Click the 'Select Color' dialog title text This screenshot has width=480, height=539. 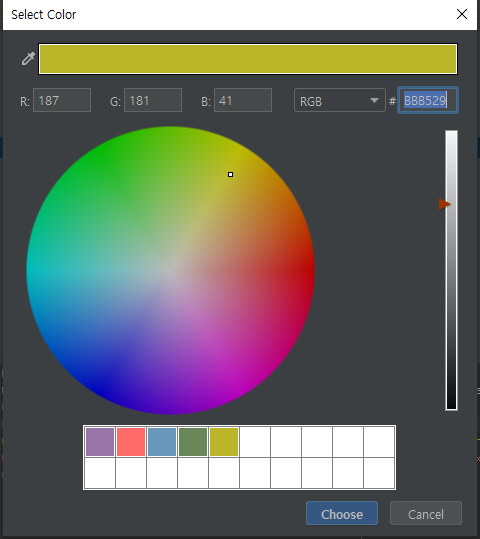tap(44, 15)
